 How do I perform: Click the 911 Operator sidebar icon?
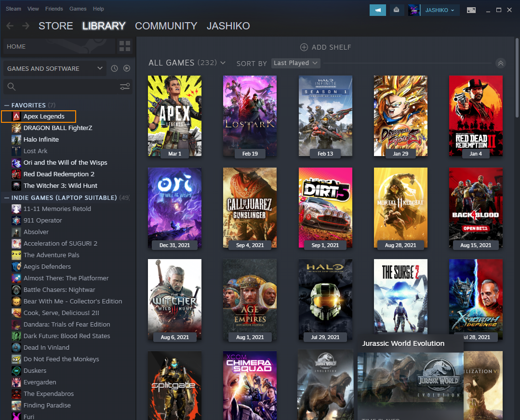(x=16, y=221)
